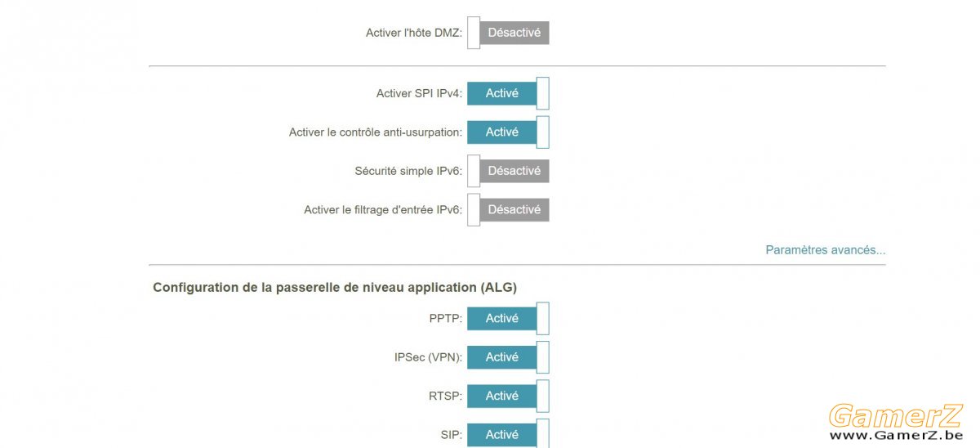980x448 pixels.
Task: Open the Paramètres avancés link
Action: pos(825,250)
